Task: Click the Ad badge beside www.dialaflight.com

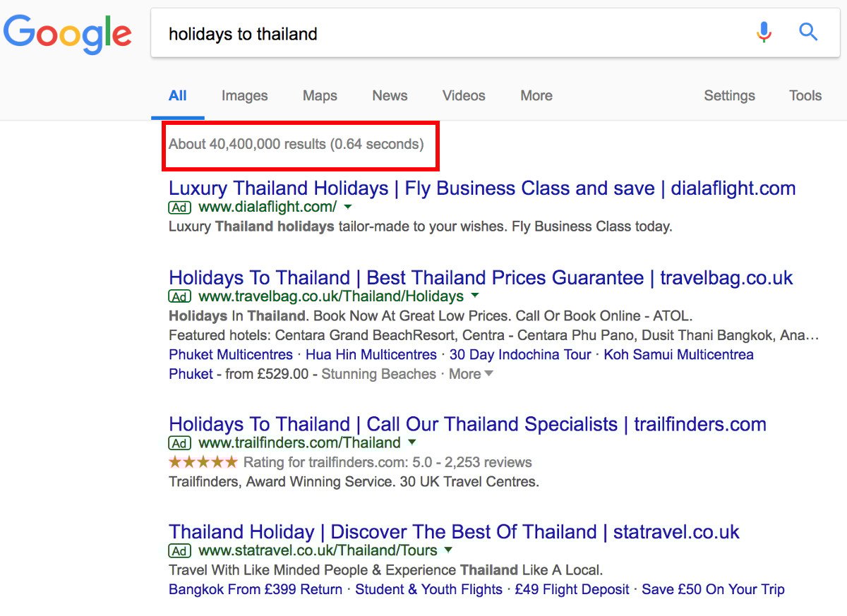Action: pyautogui.click(x=180, y=207)
